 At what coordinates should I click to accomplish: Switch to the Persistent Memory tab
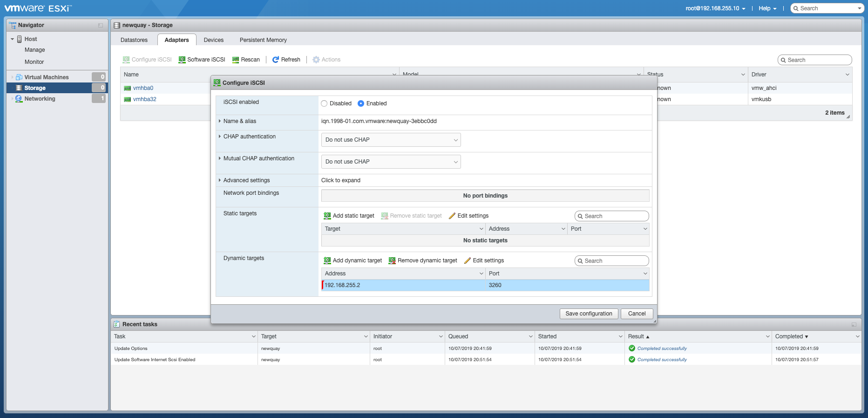click(x=263, y=40)
